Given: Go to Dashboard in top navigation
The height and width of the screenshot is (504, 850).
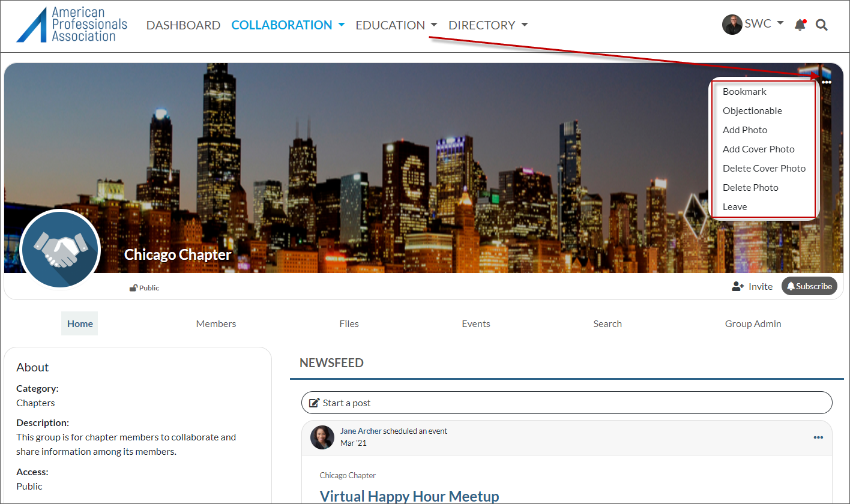Looking at the screenshot, I should (183, 25).
